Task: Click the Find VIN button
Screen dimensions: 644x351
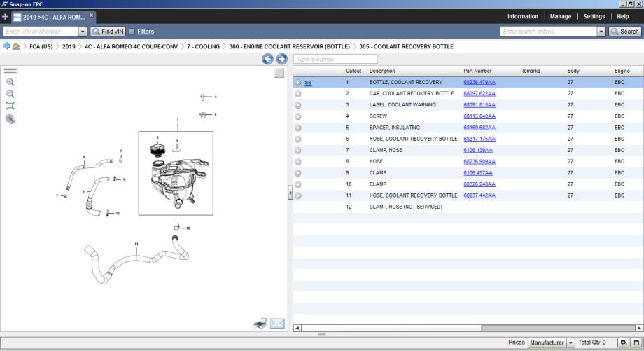Action: pyautogui.click(x=108, y=31)
